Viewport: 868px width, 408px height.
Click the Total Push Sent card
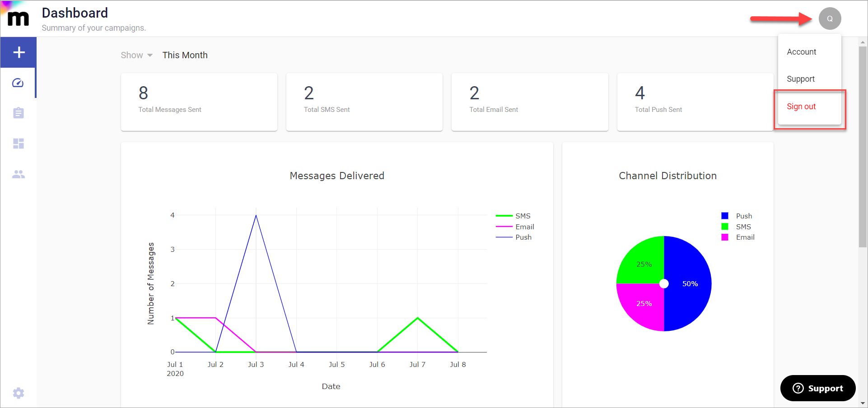click(695, 102)
